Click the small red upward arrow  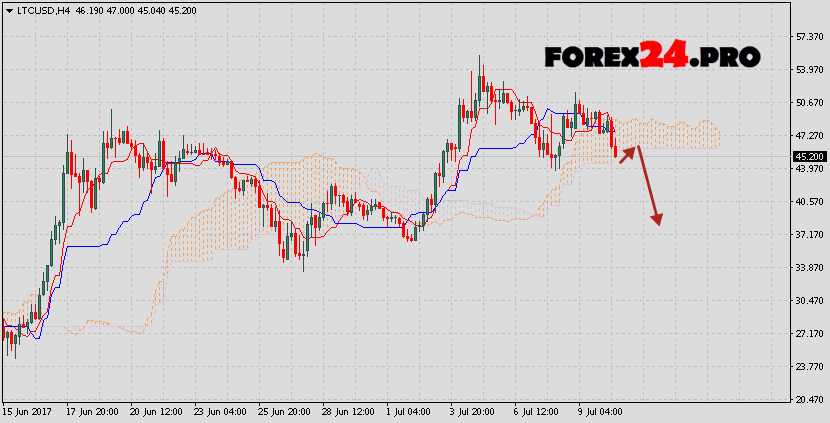click(x=626, y=153)
